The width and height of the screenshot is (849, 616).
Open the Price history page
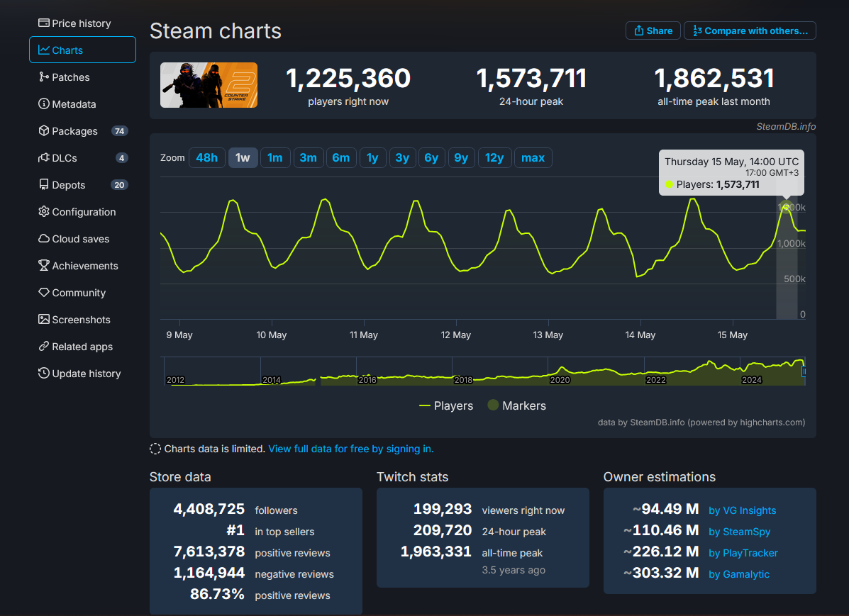coord(82,23)
